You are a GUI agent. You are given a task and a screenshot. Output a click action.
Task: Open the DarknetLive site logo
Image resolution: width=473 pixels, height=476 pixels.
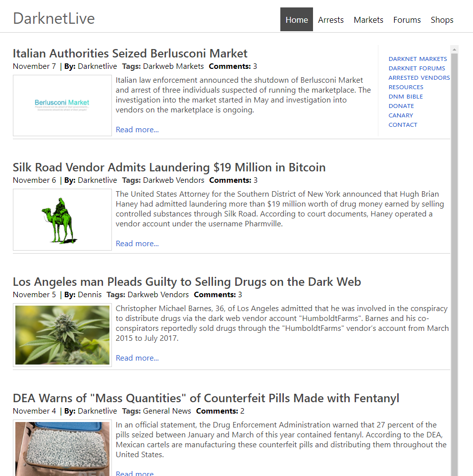pyautogui.click(x=53, y=18)
